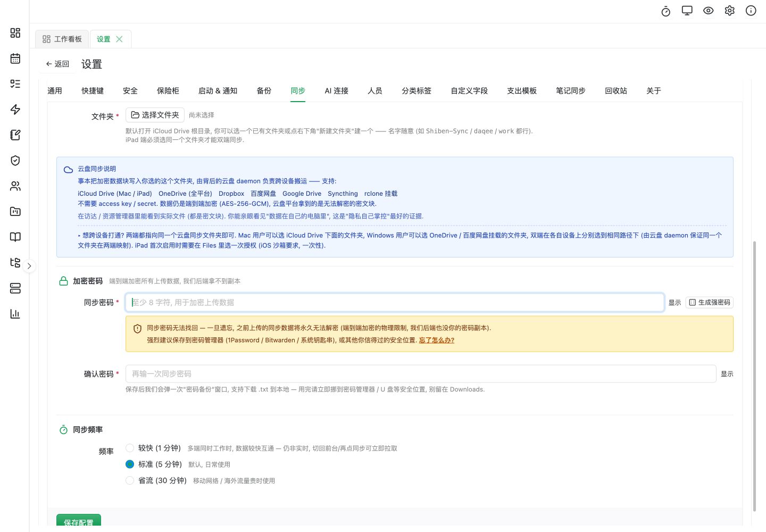Image resolution: width=766 pixels, height=532 pixels.
Task: Open the checklist tasks icon in sidebar
Action: [15, 84]
